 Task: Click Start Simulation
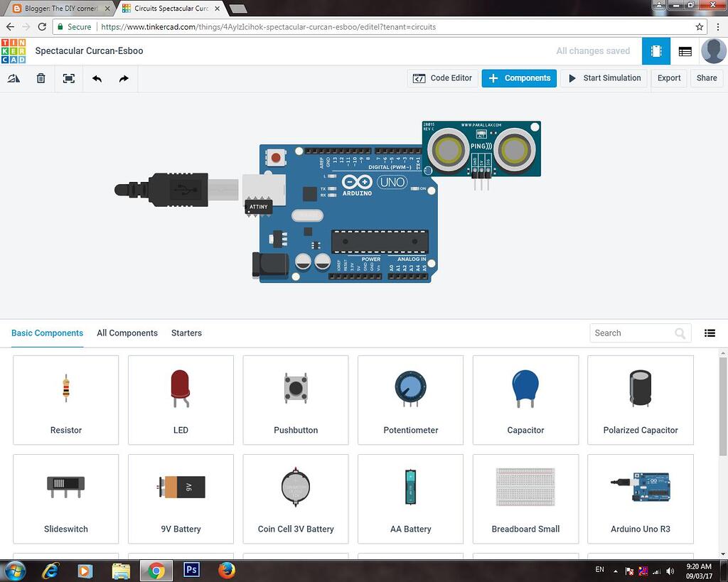[603, 78]
